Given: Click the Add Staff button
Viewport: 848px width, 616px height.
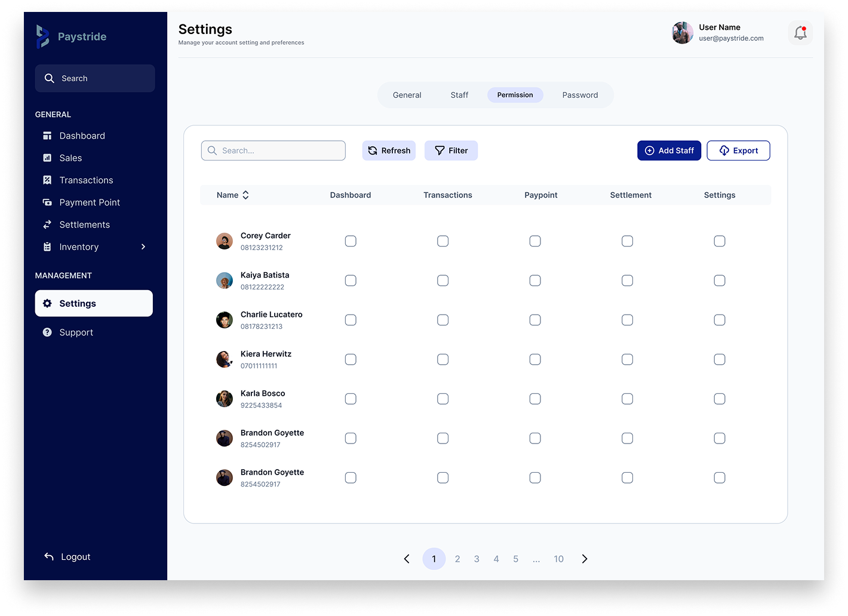Looking at the screenshot, I should click(x=669, y=150).
